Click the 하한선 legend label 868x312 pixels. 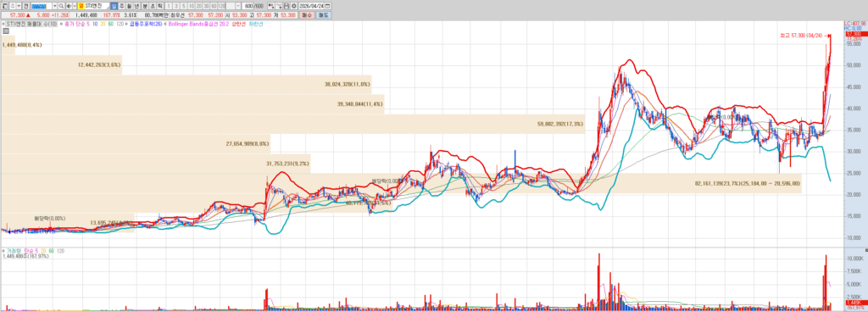pos(256,25)
